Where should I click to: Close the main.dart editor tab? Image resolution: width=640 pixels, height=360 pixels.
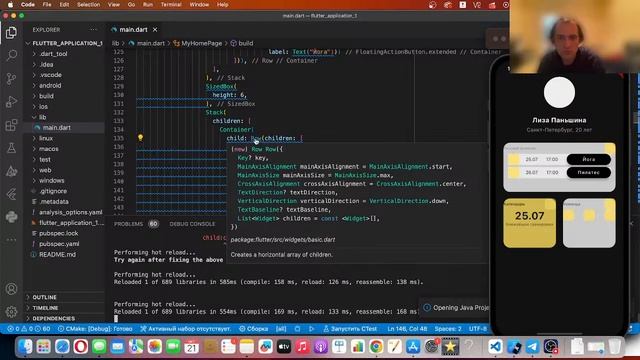pyautogui.click(x=155, y=30)
